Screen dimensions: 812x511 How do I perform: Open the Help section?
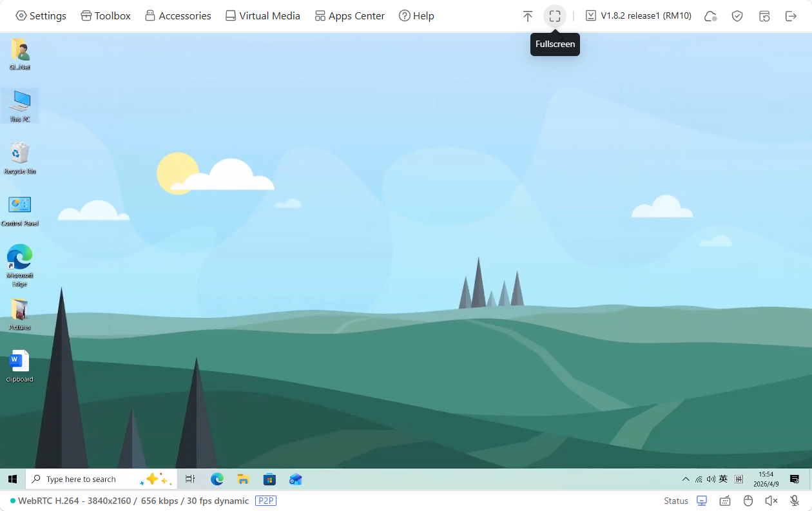click(x=416, y=15)
